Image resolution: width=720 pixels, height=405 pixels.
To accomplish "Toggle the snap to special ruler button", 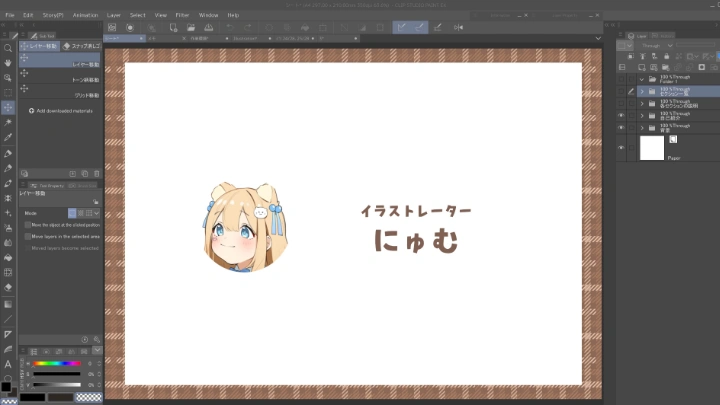I will pyautogui.click(x=419, y=28).
